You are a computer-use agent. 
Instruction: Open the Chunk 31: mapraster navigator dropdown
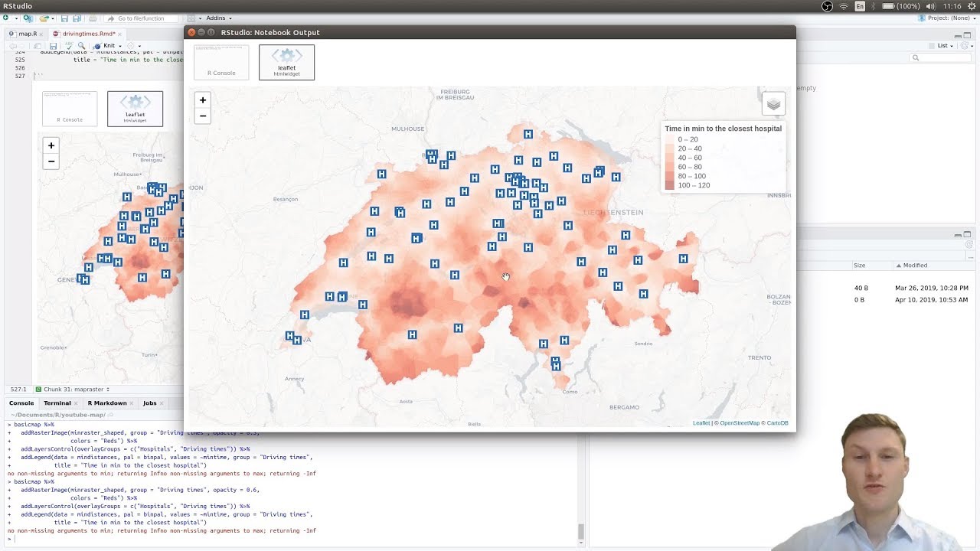pyautogui.click(x=73, y=390)
